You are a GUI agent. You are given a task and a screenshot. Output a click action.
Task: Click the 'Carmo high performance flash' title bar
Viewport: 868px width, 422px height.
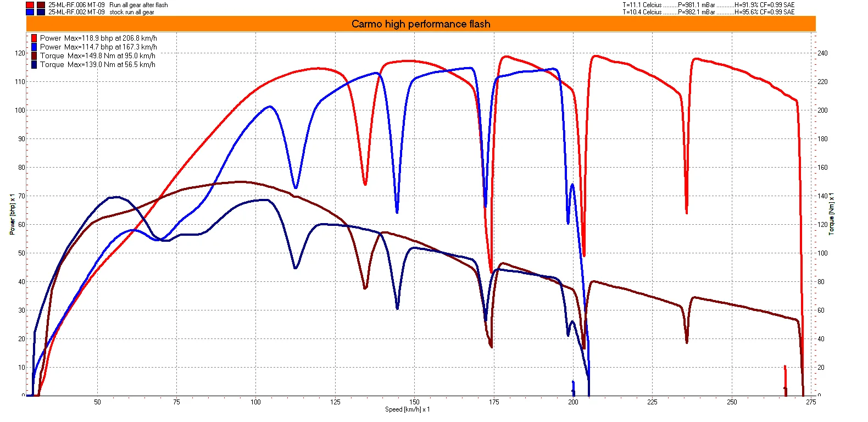tap(421, 24)
